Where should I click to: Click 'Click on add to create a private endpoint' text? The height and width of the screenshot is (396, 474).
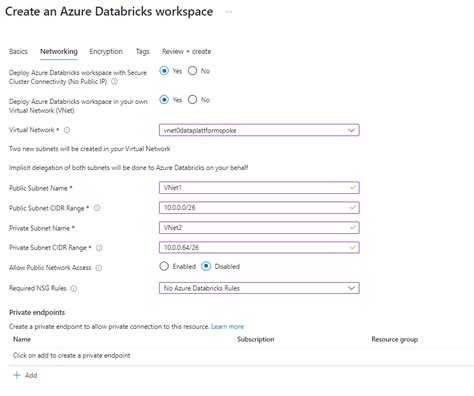72,355
